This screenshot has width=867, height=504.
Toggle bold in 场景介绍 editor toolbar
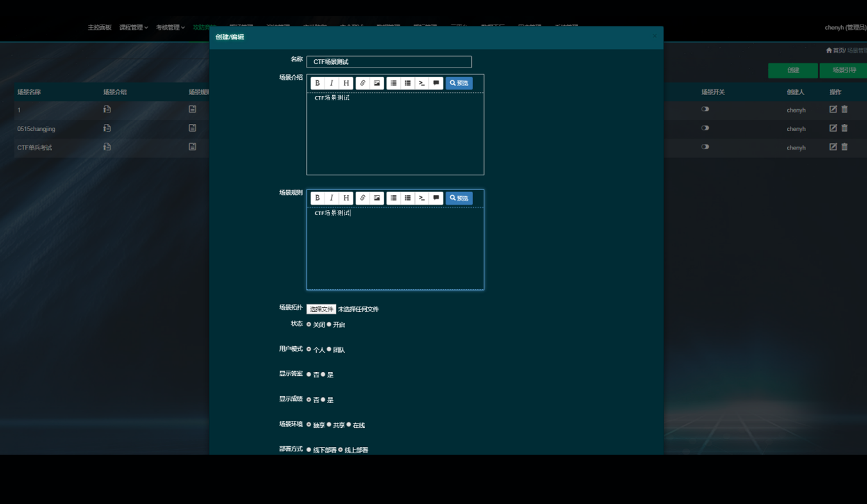[317, 83]
